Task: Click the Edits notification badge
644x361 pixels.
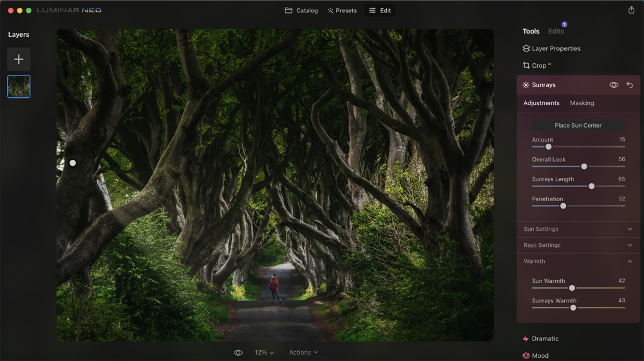Action: pyautogui.click(x=564, y=24)
